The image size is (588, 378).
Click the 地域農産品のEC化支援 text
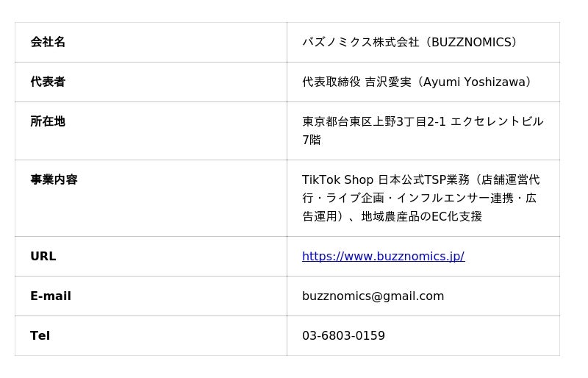point(421,216)
